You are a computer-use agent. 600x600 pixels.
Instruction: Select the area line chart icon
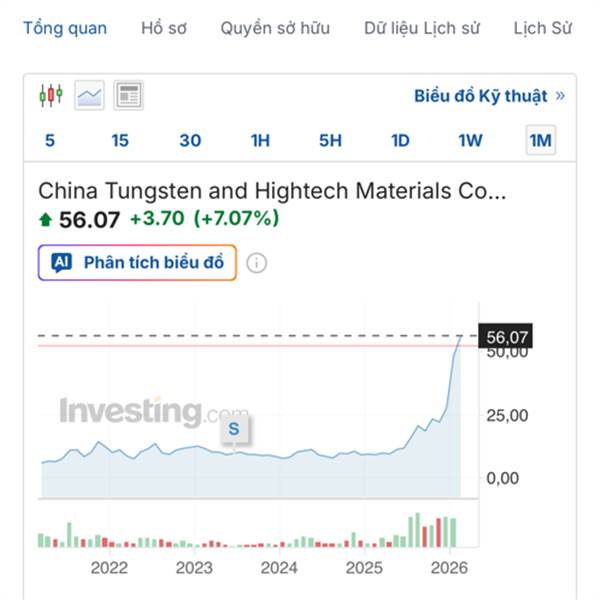tap(90, 96)
